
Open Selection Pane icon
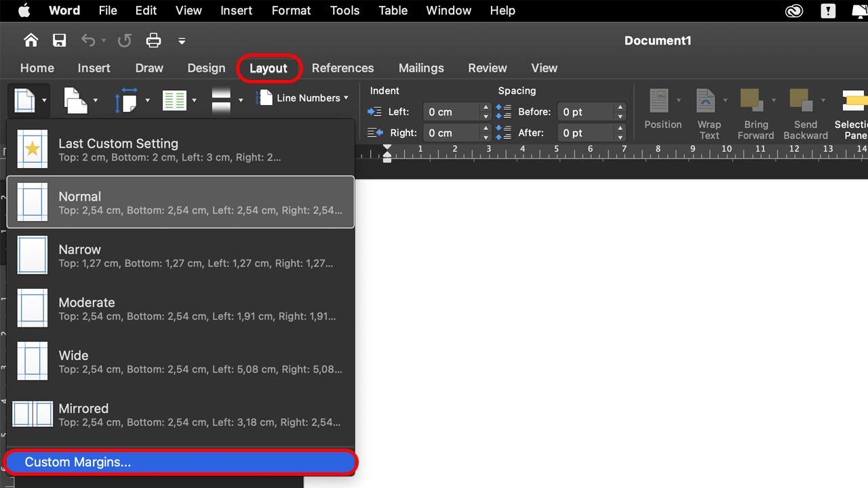854,101
